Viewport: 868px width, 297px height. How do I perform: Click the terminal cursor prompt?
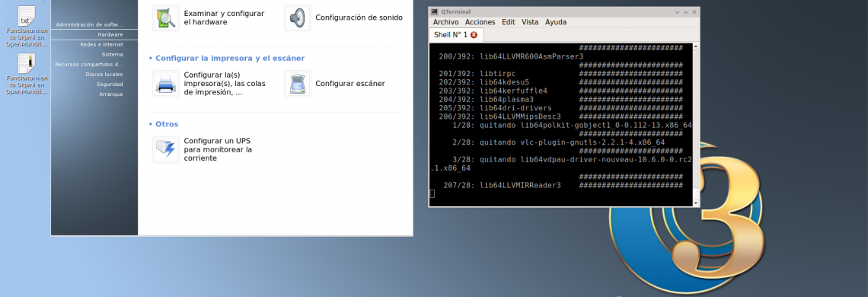432,193
